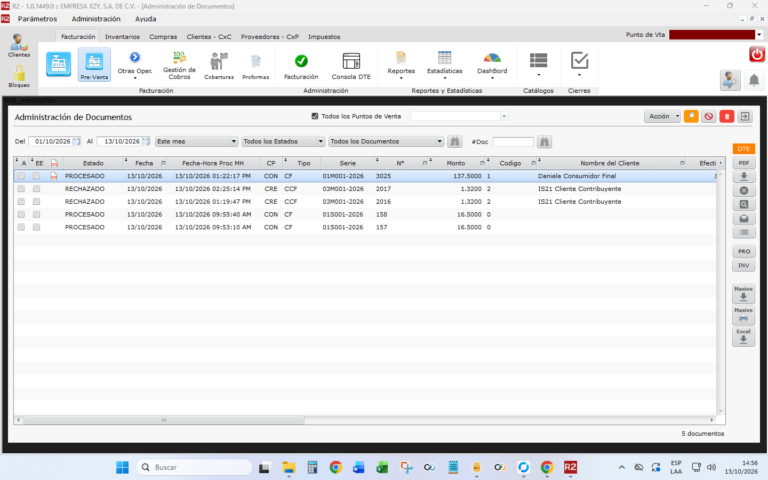The width and height of the screenshot is (768, 480).
Task: Select the Pre-Venta ribbon icon
Action: [x=94, y=64]
